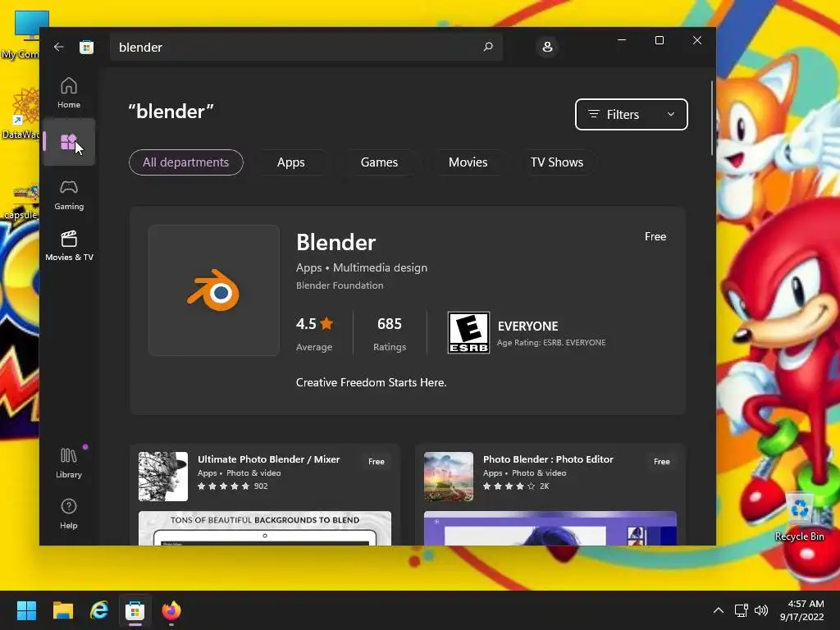Select the All departments tab
840x630 pixels.
(186, 162)
